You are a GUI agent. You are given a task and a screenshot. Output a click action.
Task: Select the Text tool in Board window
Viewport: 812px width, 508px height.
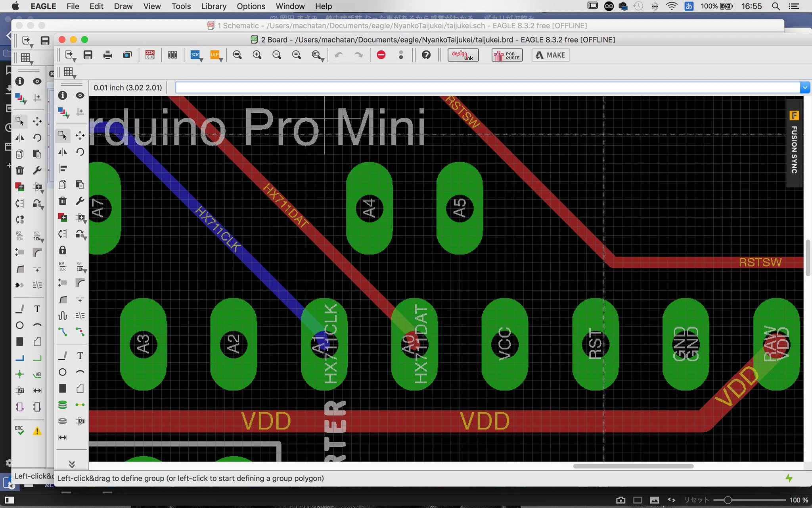80,356
